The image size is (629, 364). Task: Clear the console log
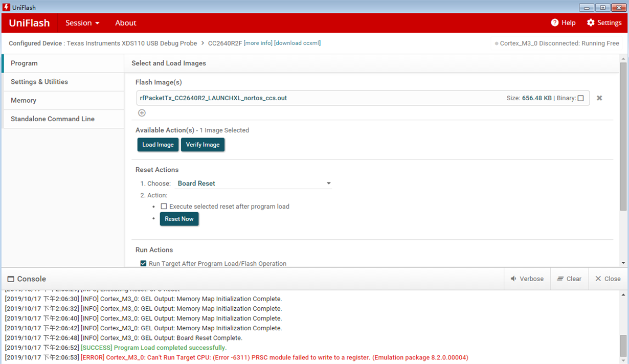tap(569, 279)
